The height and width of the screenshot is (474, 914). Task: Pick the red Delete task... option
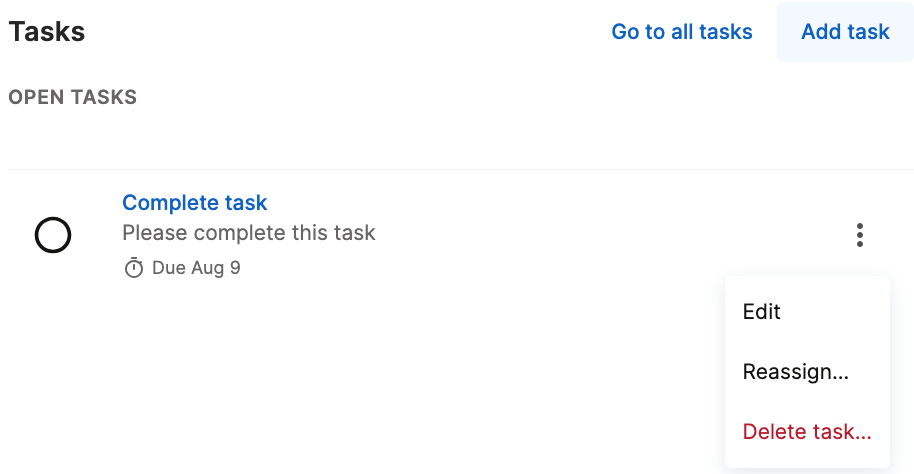click(807, 431)
